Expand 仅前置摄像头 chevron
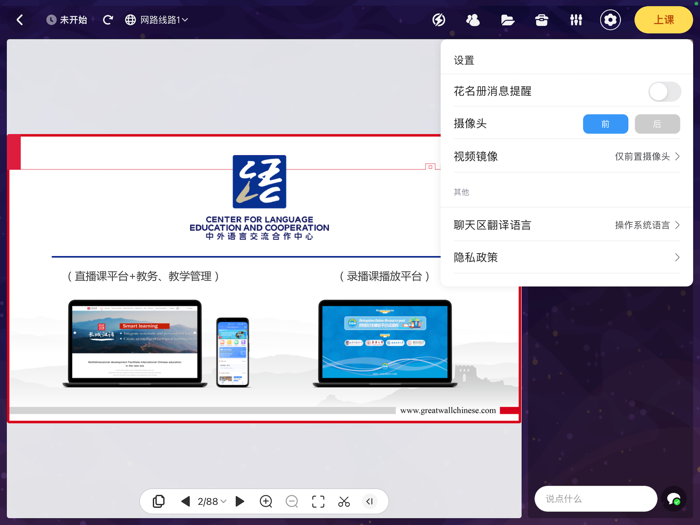 [677, 156]
